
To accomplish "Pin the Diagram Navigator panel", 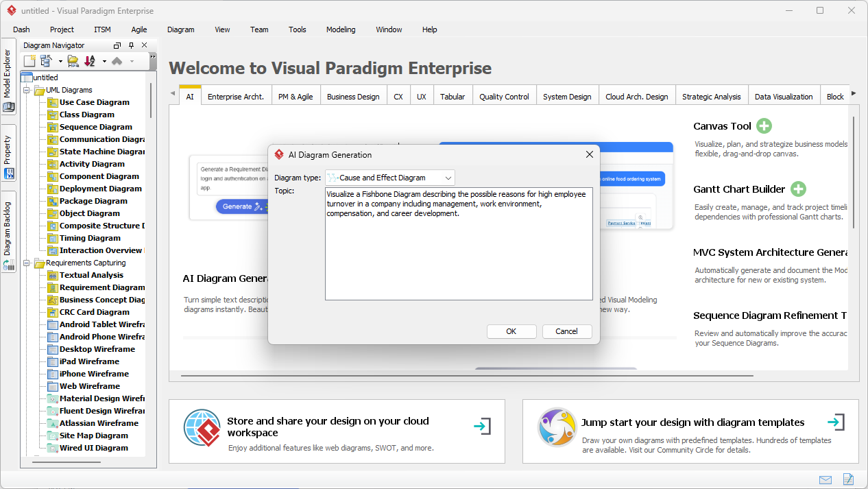I will tap(130, 45).
